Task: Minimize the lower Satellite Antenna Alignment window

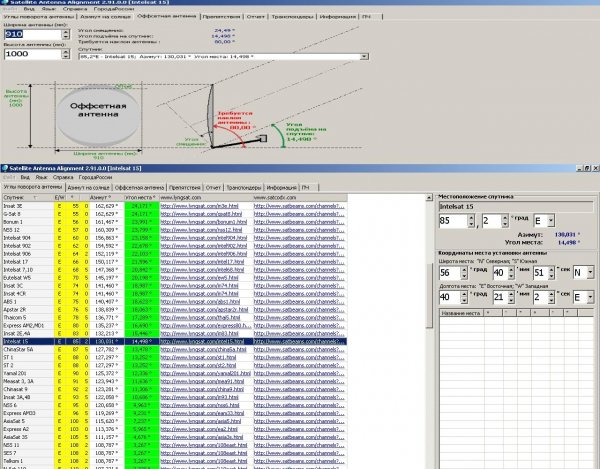Action: pyautogui.click(x=580, y=168)
